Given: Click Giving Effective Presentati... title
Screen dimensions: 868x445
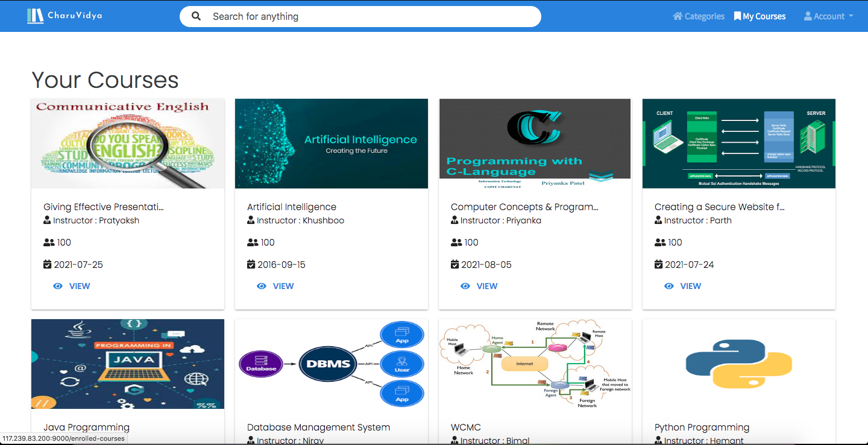Looking at the screenshot, I should tap(104, 207).
